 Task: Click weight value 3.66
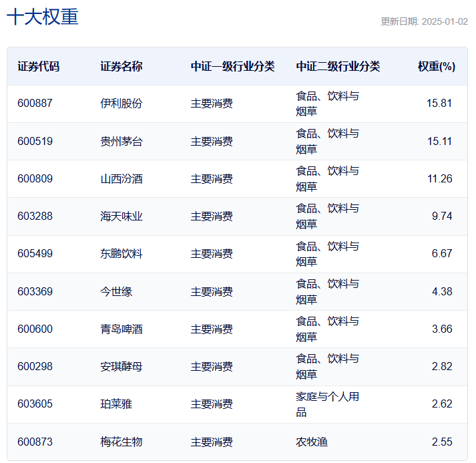point(442,329)
